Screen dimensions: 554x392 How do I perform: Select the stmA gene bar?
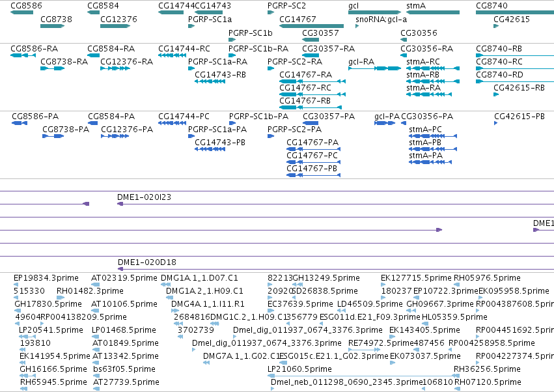[x=433, y=12]
